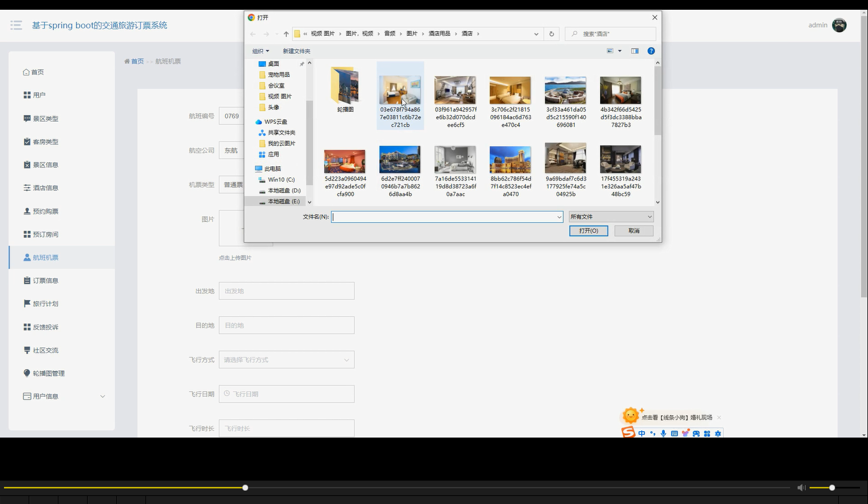
Task: Open 订票信息 in the sidebar
Action: (46, 281)
